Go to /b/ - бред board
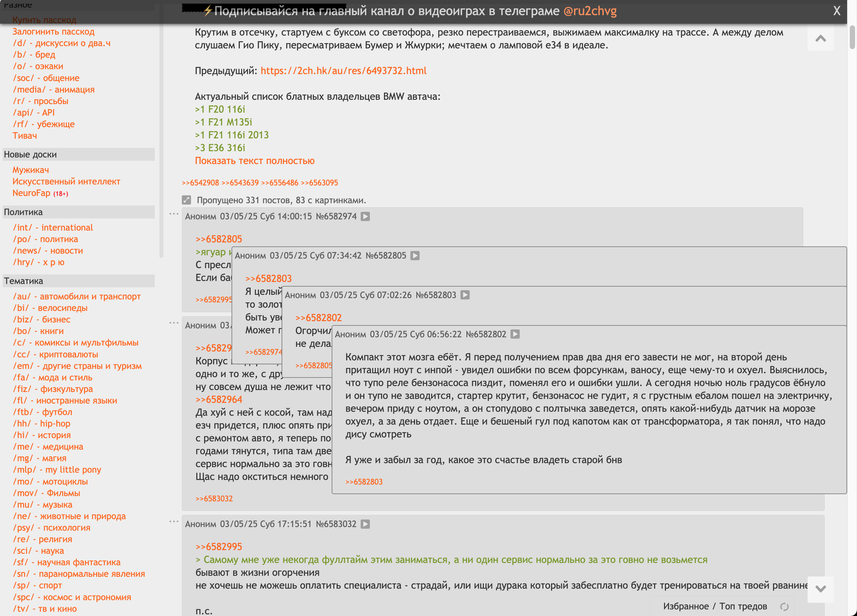This screenshot has height=616, width=857. click(34, 55)
